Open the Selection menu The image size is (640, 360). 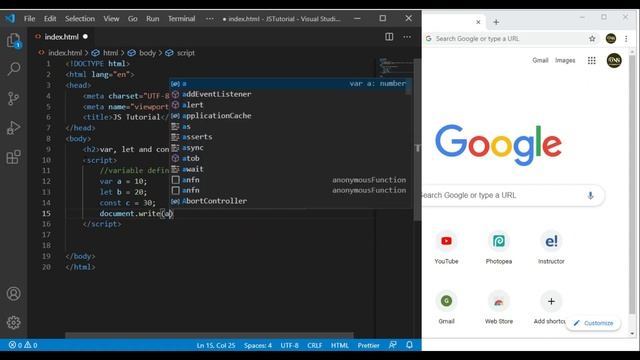tap(80, 19)
